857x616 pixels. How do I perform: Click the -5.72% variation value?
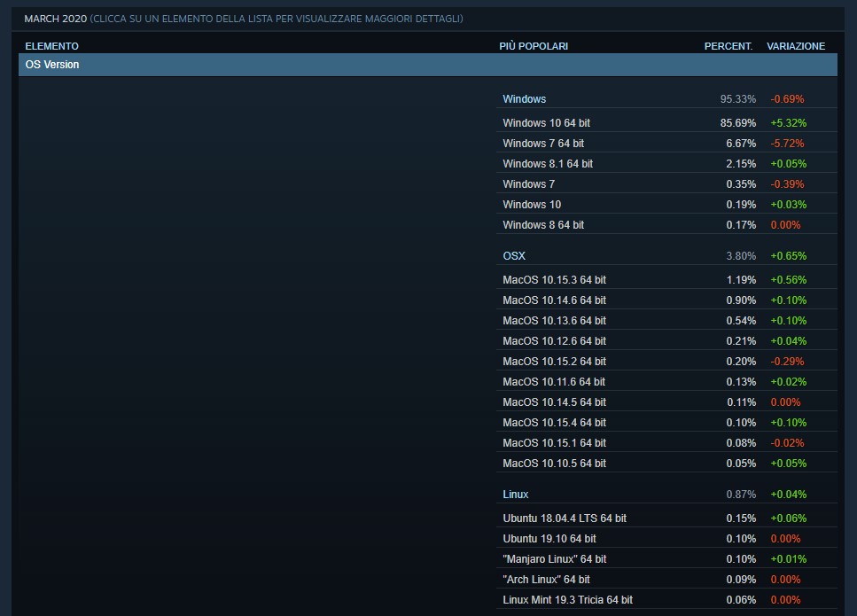coord(787,144)
